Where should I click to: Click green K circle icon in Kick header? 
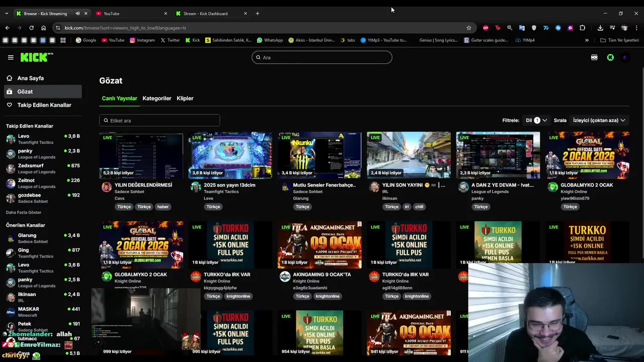(610, 57)
